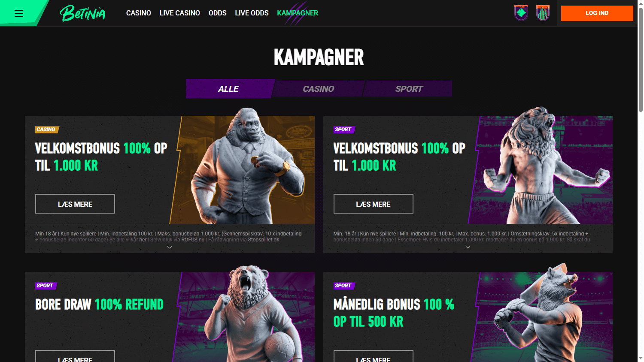The image size is (644, 362).
Task: Open the striped green shield badge icon
Action: coord(543,13)
